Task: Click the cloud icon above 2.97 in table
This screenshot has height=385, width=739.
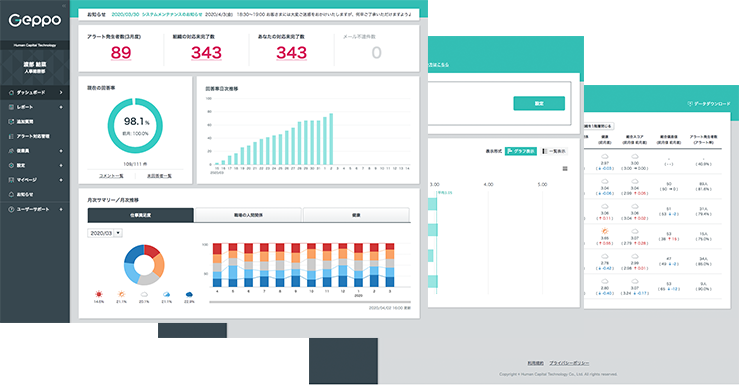Action: (x=605, y=156)
